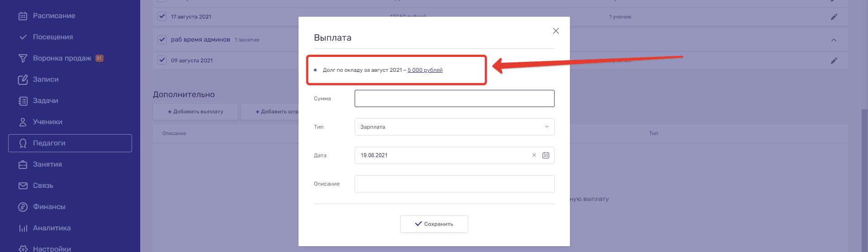The width and height of the screenshot is (868, 252).
Task: Uncheck the 17 августа 2021 checkbox
Action: 162,16
